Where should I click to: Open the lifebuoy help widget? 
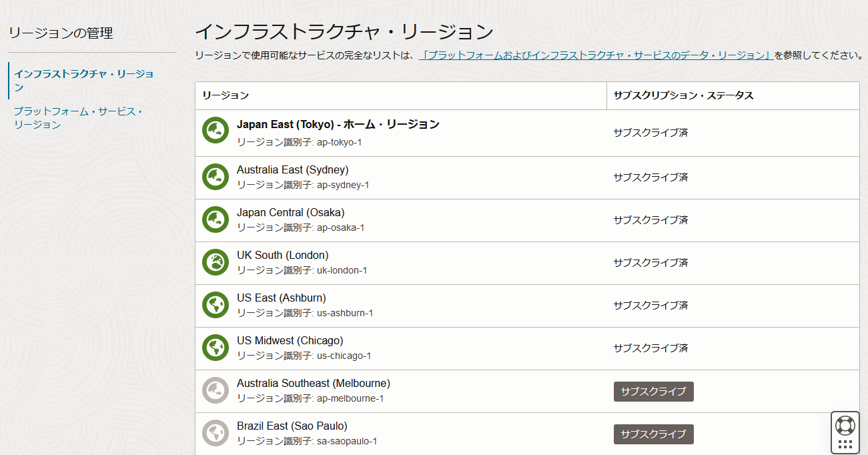(x=845, y=425)
